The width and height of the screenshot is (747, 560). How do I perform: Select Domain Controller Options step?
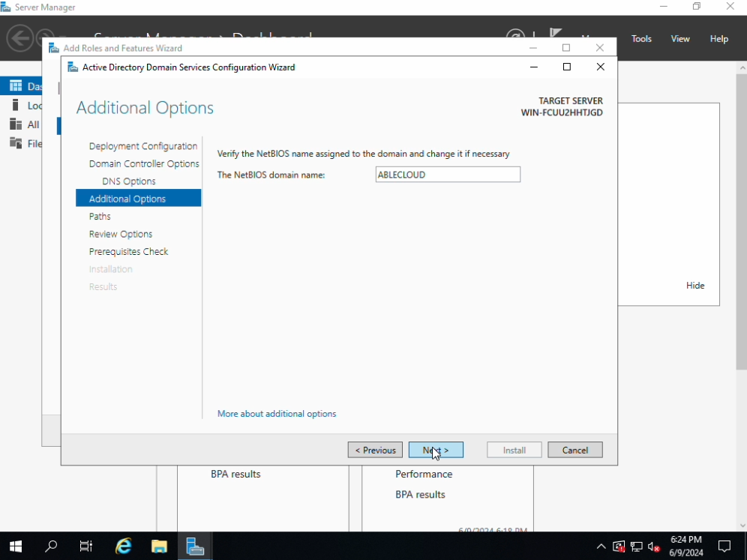point(144,164)
